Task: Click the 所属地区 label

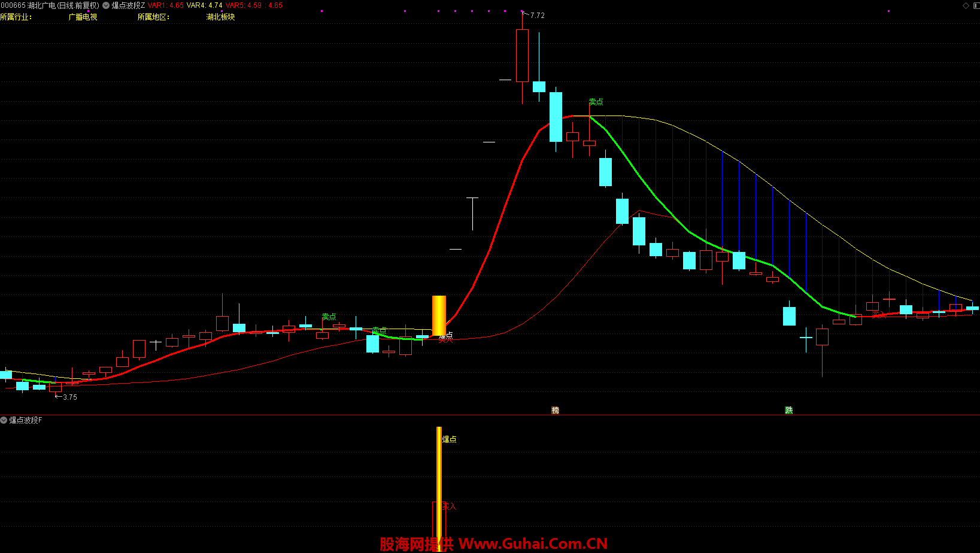Action: (x=154, y=17)
